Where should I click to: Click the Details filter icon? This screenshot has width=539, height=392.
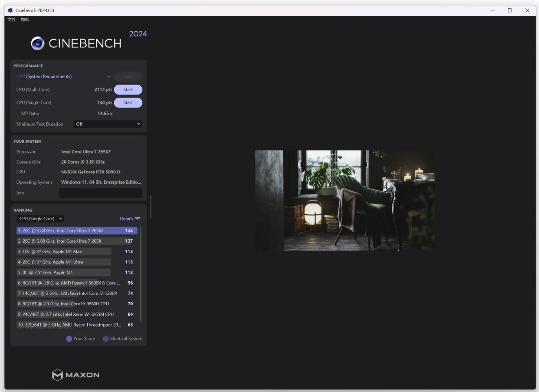138,219
